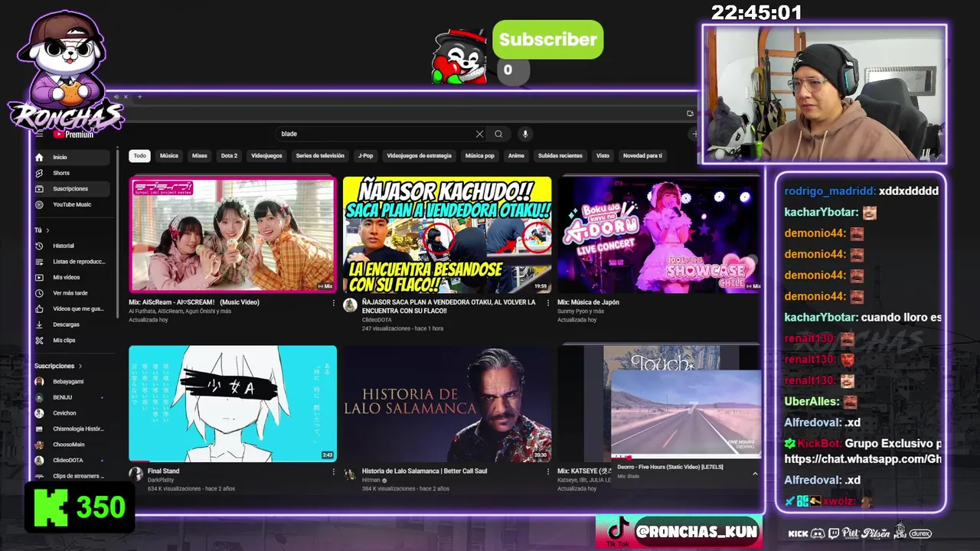Select the Mixes filter chip
Screen dimensions: 980x551
point(200,155)
